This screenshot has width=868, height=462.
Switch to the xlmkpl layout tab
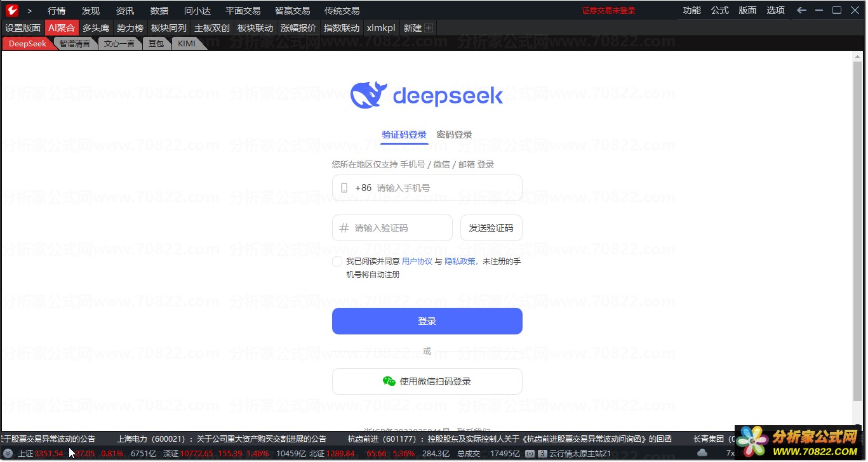tap(381, 28)
